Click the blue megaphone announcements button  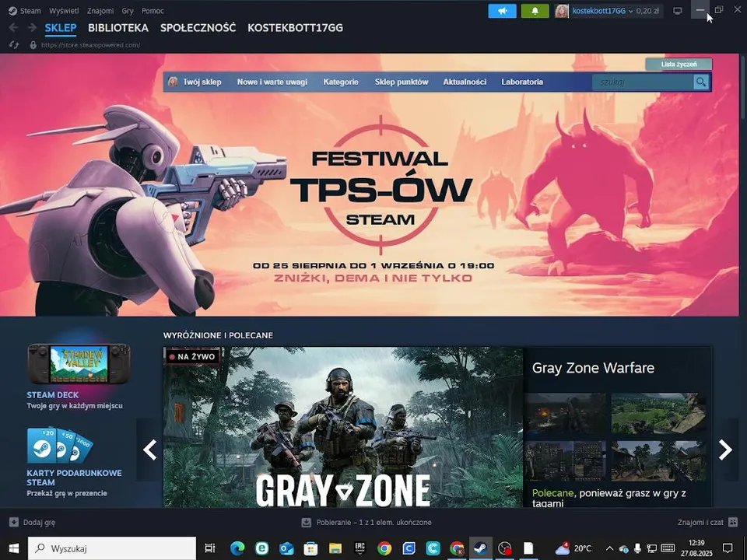click(x=502, y=10)
